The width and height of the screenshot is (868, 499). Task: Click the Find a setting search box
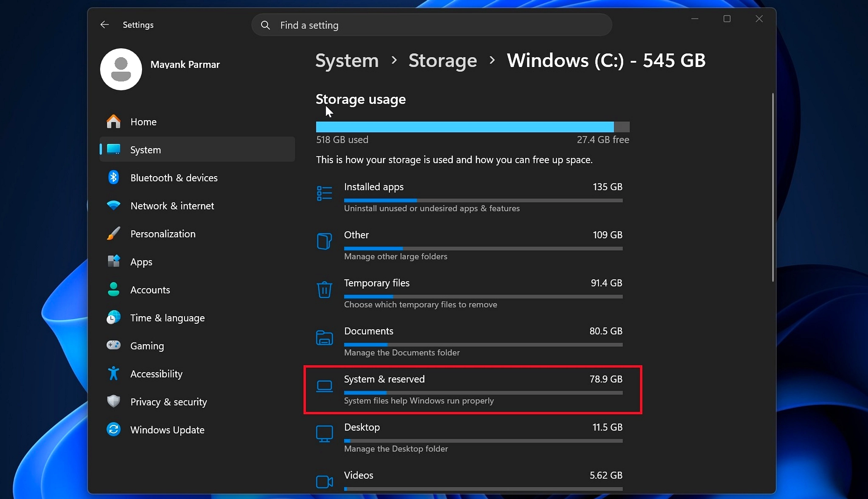[x=431, y=25]
